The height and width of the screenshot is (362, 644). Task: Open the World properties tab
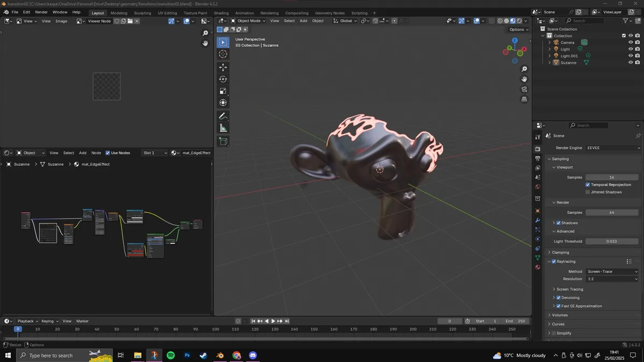[538, 187]
